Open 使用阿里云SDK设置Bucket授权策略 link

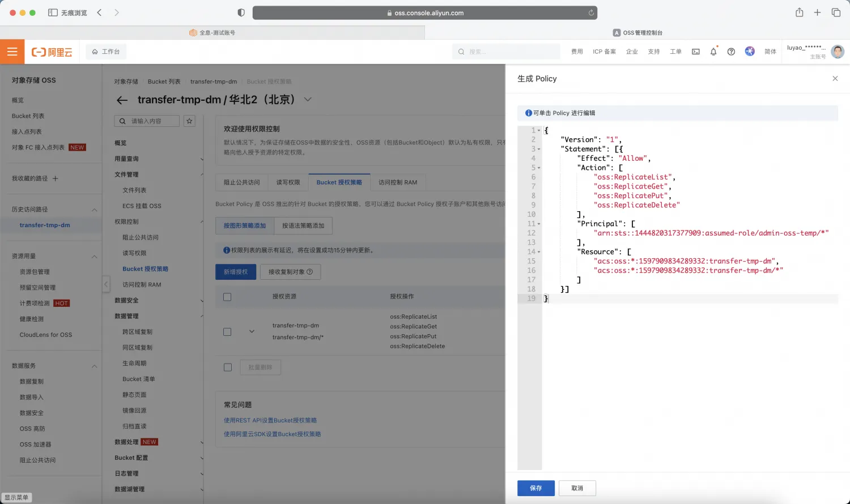272,434
